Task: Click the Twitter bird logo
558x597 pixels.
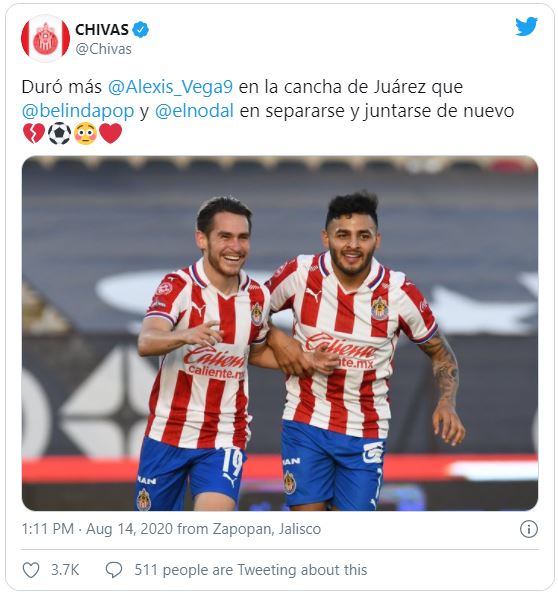Action: click(526, 26)
